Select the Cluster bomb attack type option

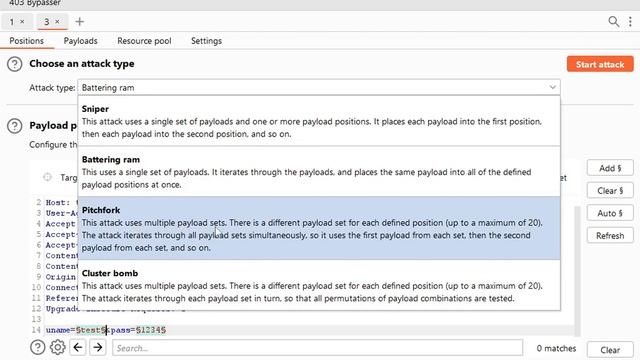319,285
